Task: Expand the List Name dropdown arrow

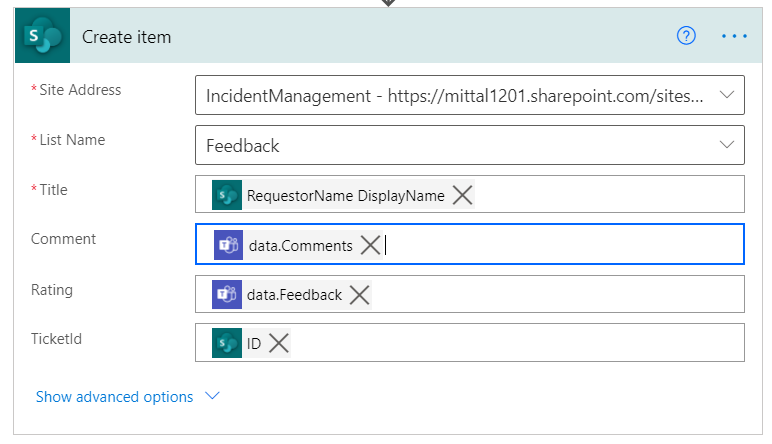Action: [727, 146]
